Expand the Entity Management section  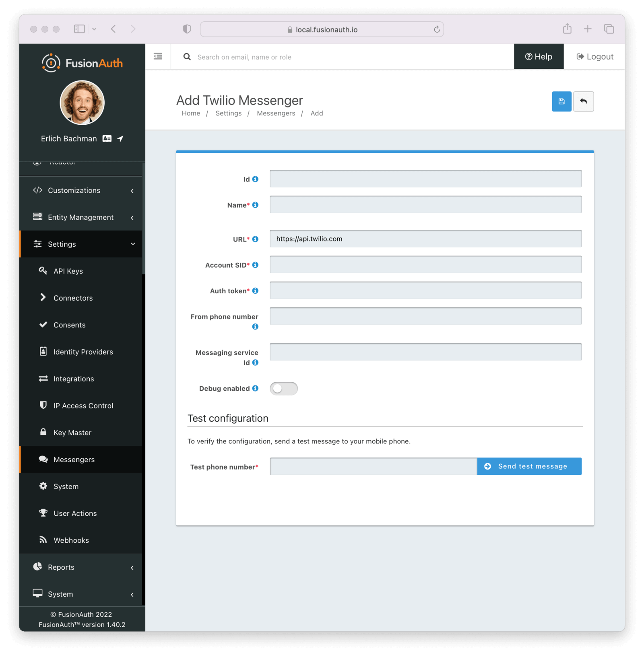pos(80,217)
